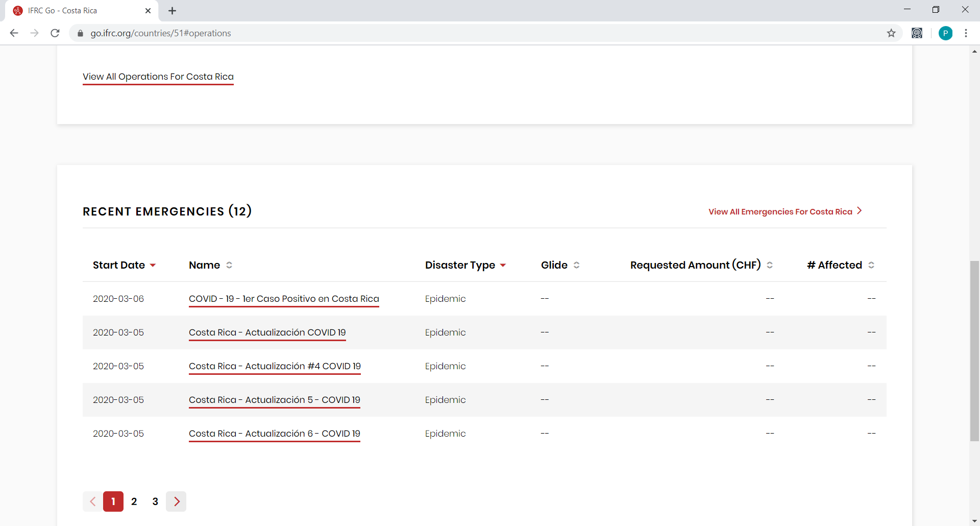Open View All Operations For Costa Rica
980x526 pixels.
pos(158,77)
